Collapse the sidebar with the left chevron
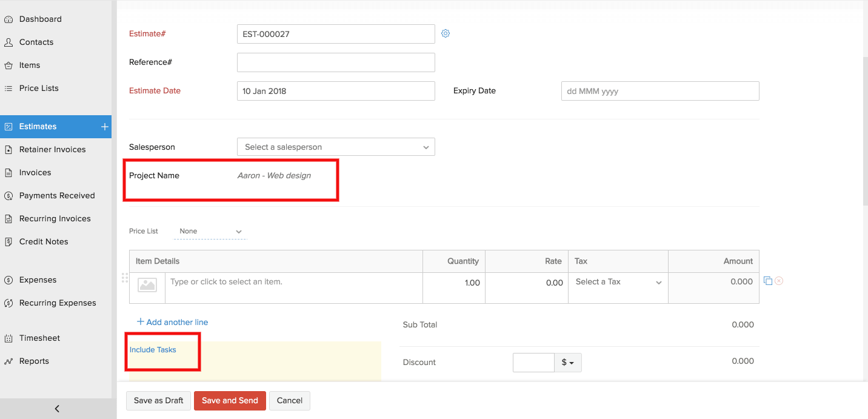Screen dimensions: 868x419 57,409
